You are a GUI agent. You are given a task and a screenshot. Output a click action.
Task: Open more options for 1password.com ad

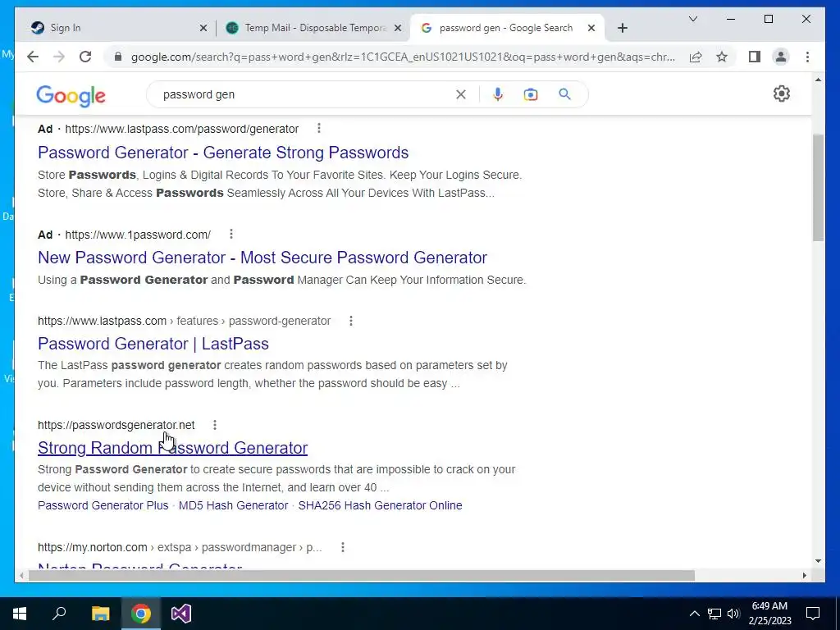tap(231, 234)
